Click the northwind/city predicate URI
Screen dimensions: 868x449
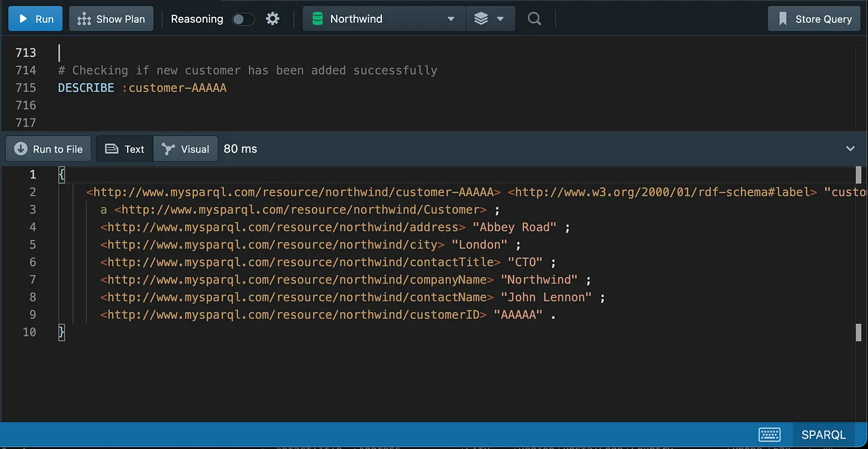[x=272, y=244]
